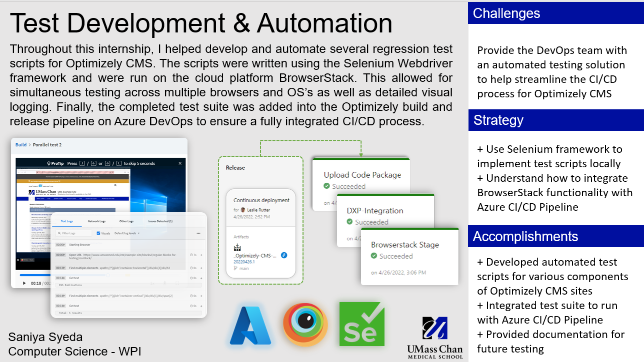Expand the Open URL log entry

click(x=201, y=255)
